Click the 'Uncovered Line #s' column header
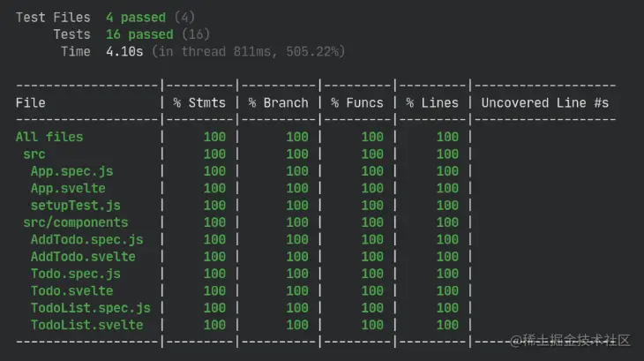 (x=545, y=102)
